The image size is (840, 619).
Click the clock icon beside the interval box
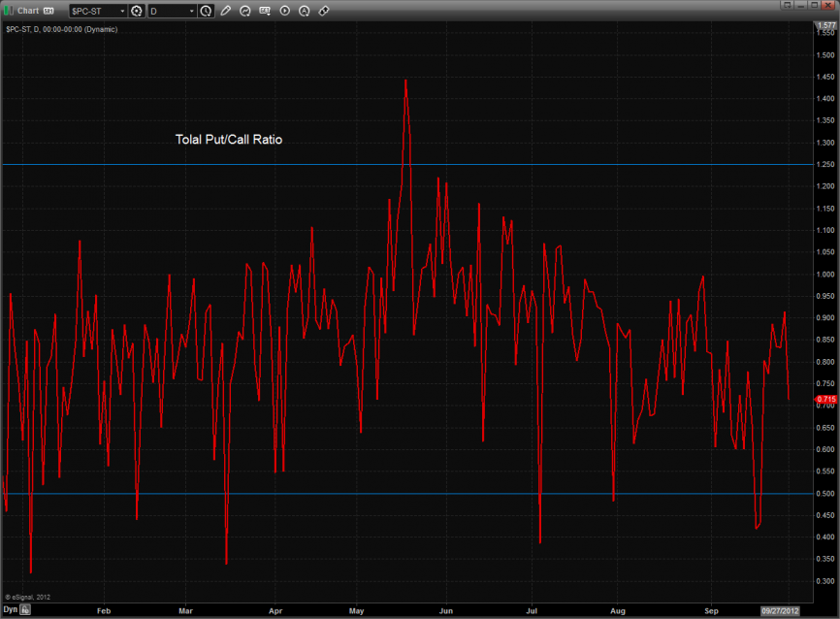tap(207, 11)
